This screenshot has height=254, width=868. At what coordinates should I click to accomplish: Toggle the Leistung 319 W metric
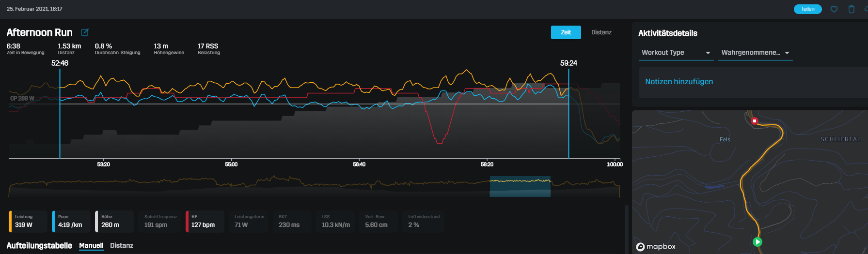[28, 221]
